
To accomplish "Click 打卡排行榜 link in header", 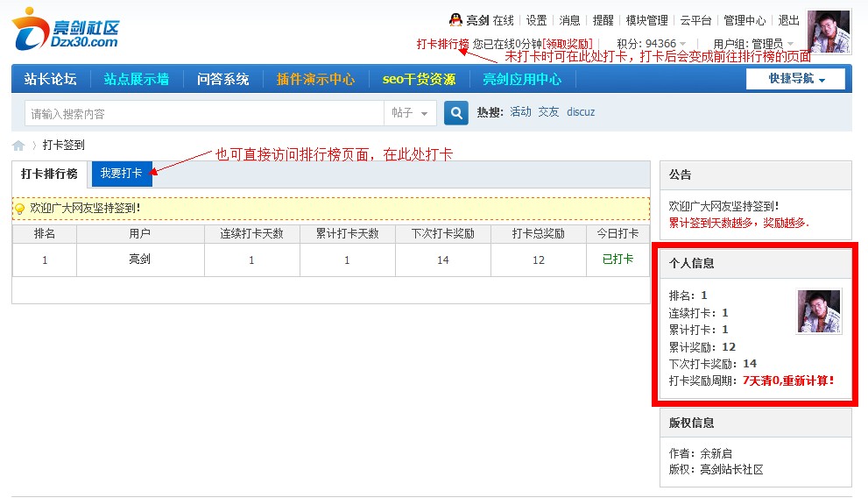I will [x=443, y=44].
